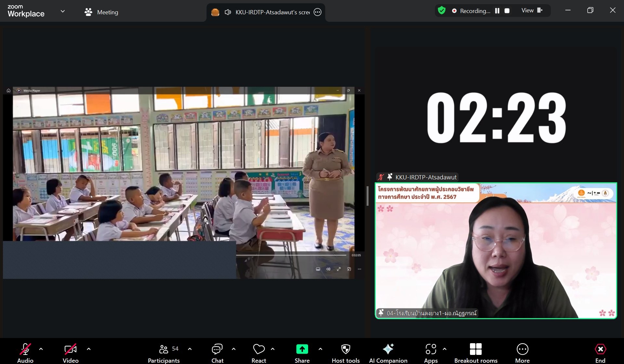
Task: Turn on camera with Video button
Action: point(71,352)
